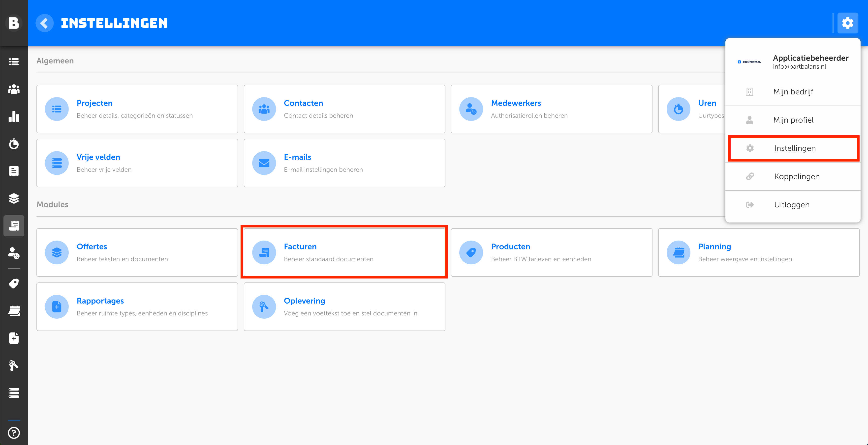Choose Koppelingen in the dropdown menu
The width and height of the screenshot is (868, 445).
tap(796, 176)
